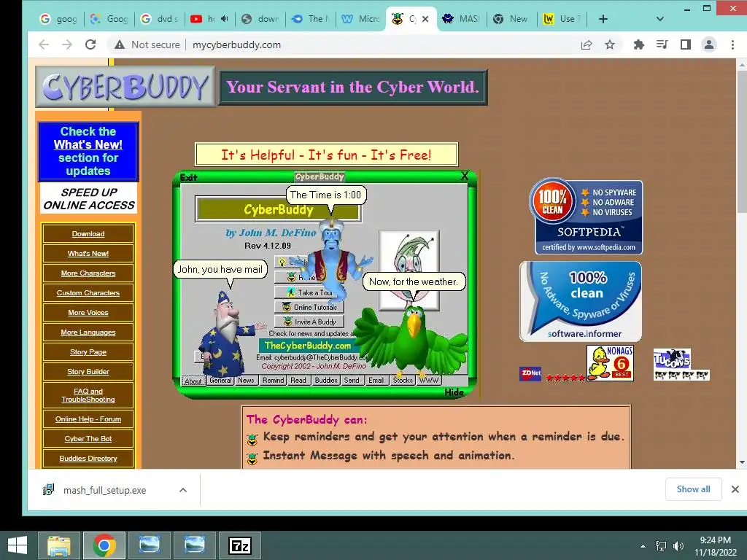
Task: Open the Story Page link
Action: click(88, 352)
